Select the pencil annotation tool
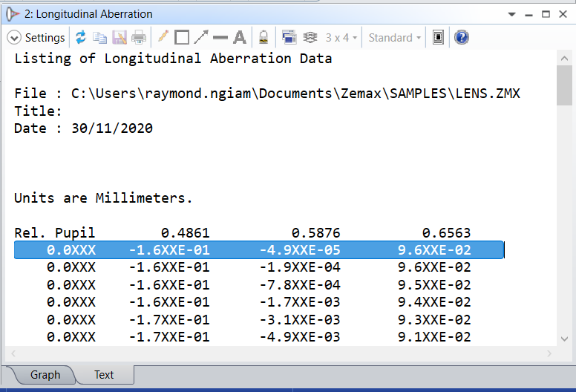The image size is (576, 392). [x=163, y=37]
